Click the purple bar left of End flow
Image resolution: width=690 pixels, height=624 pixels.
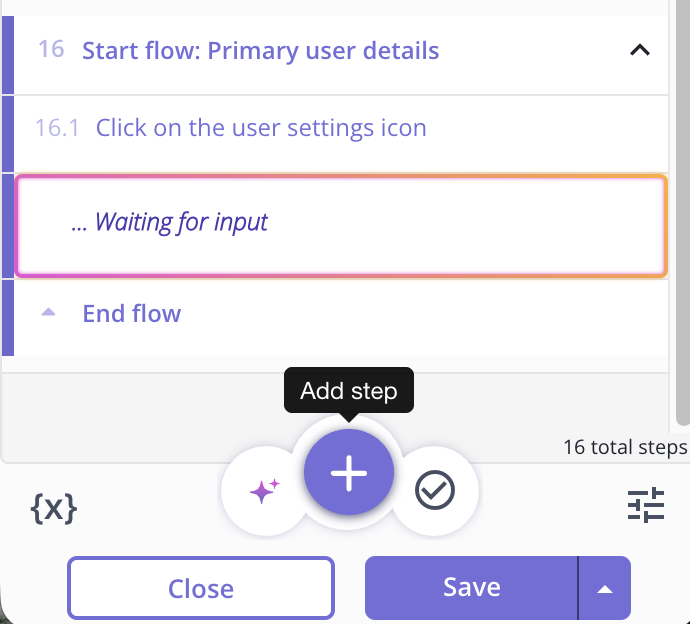(x=8, y=316)
